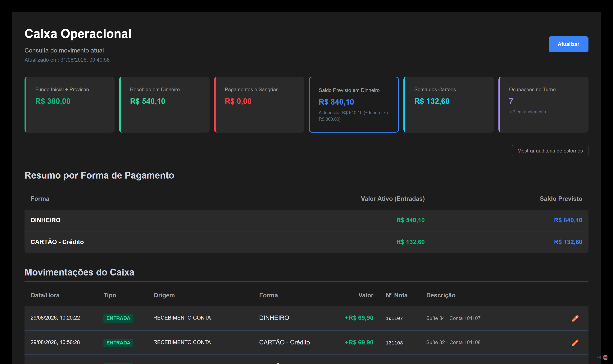
Task: Click the "Tipo" column header
Action: pos(110,295)
